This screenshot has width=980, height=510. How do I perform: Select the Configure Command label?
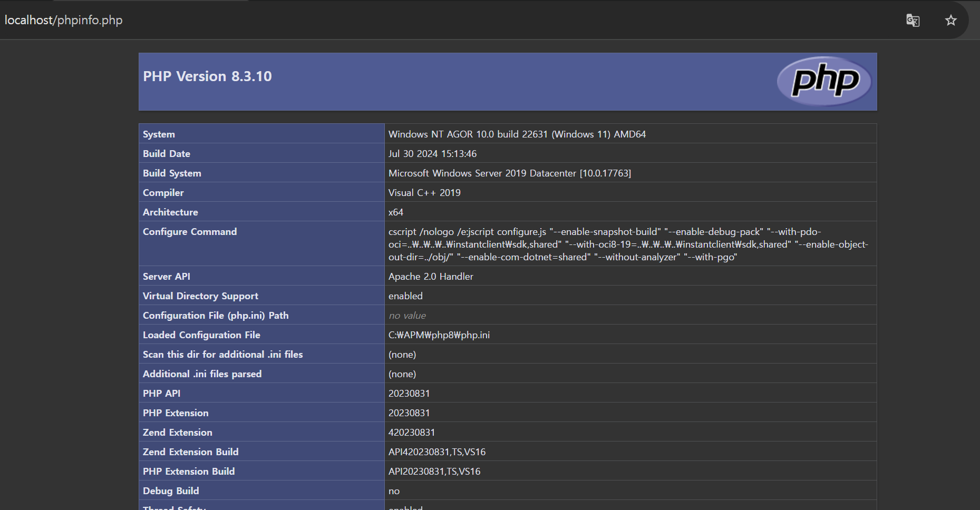190,232
